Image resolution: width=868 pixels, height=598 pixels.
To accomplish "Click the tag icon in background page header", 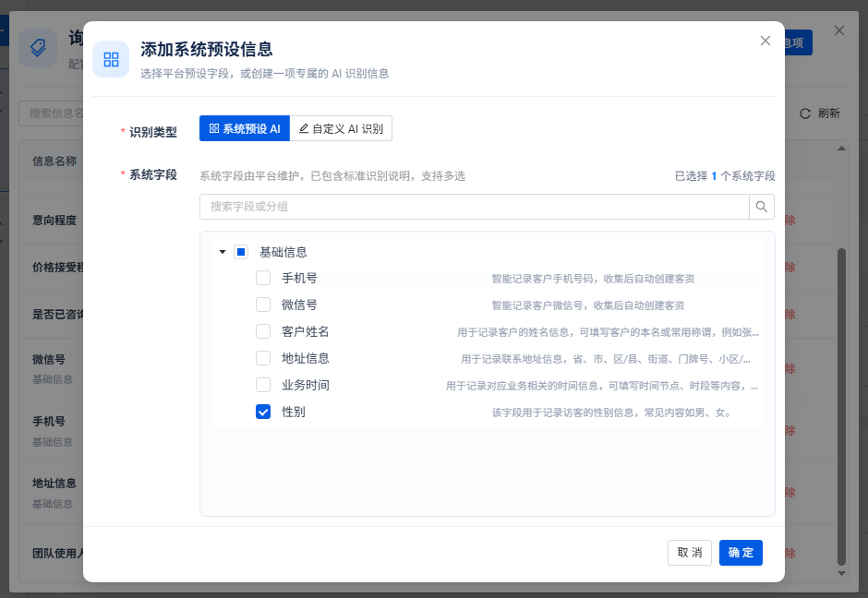I will click(x=38, y=48).
